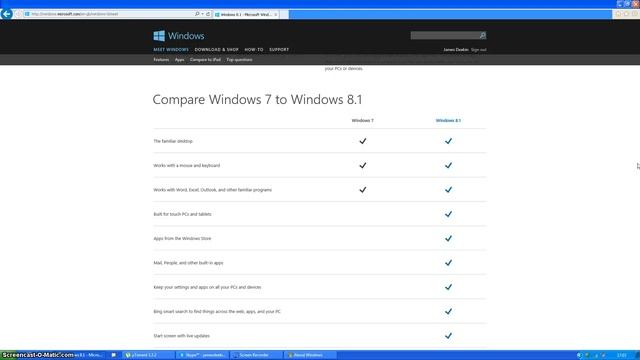Click the site search field
The height and width of the screenshot is (360, 640).
(x=444, y=36)
